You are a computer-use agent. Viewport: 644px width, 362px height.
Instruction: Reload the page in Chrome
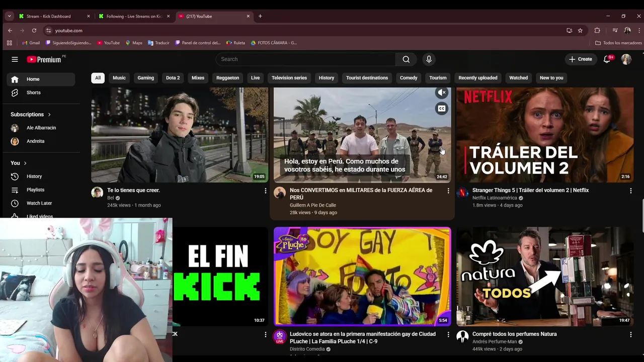tap(34, 31)
